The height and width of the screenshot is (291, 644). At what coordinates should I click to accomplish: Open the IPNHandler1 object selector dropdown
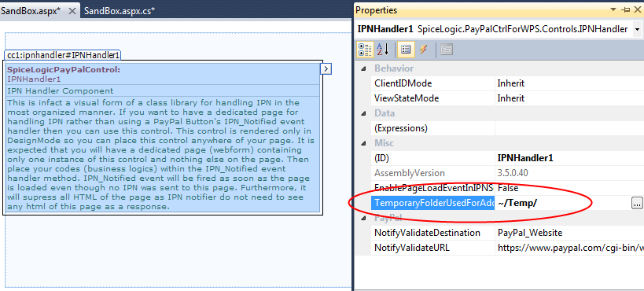click(x=638, y=29)
